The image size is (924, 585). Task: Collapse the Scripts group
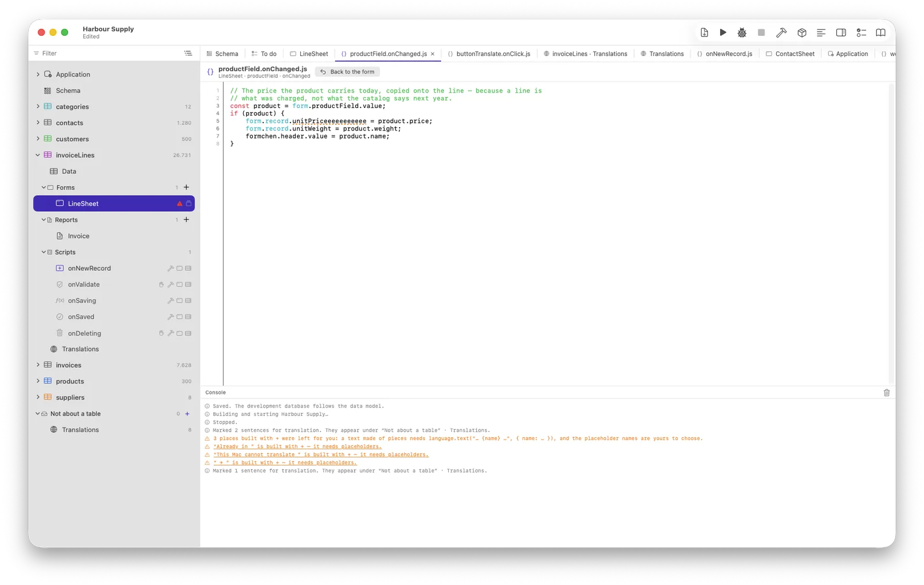pyautogui.click(x=44, y=252)
